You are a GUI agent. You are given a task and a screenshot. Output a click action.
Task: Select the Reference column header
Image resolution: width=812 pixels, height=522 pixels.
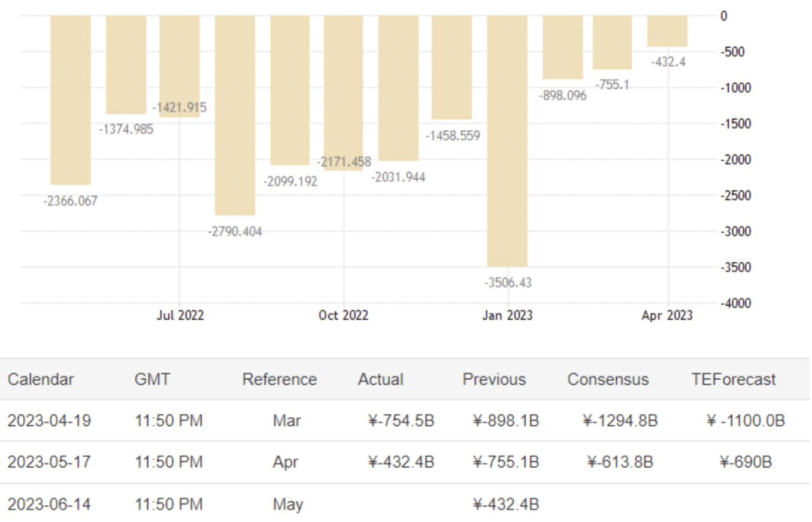click(x=279, y=380)
